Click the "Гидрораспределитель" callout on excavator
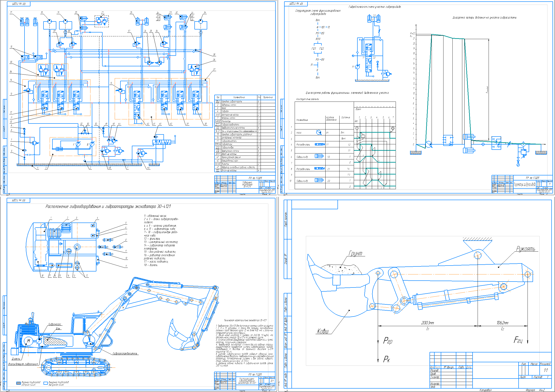This screenshot has height=392, width=555. (x=125, y=354)
